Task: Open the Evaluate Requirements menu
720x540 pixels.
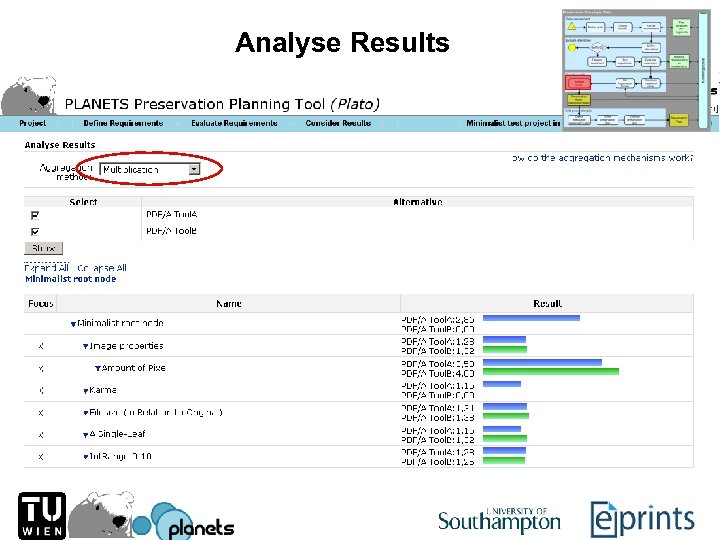Action: pyautogui.click(x=234, y=123)
